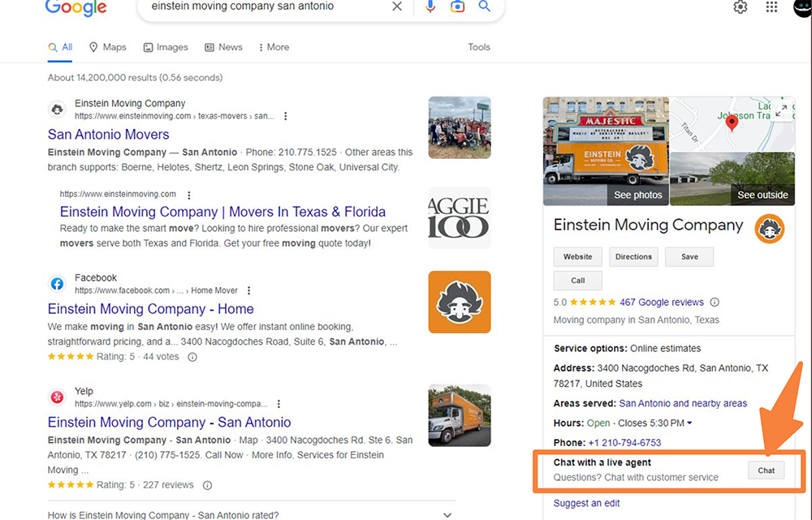Open Google Lens camera search
812x520 pixels.
coord(457,6)
